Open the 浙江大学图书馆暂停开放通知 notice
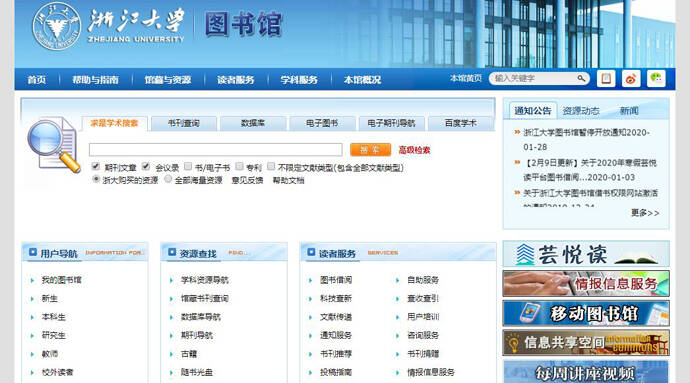 (x=587, y=140)
